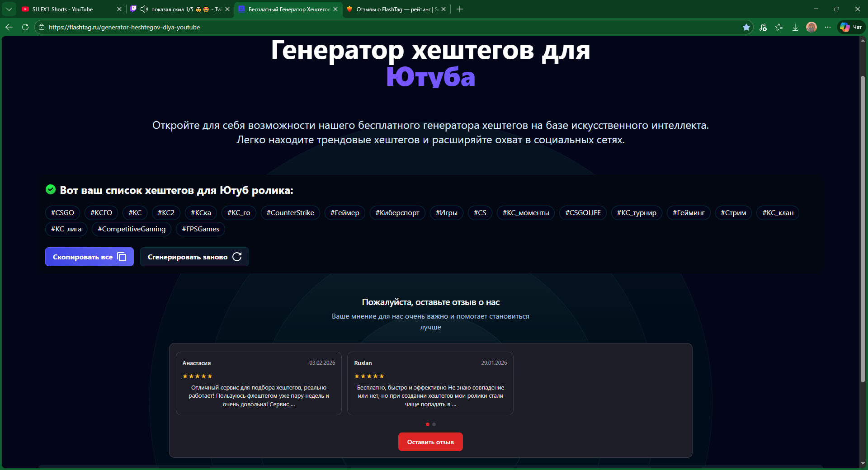The image size is (868, 470).
Task: Click the page's vertical scrollbar thumb
Action: (x=863, y=226)
